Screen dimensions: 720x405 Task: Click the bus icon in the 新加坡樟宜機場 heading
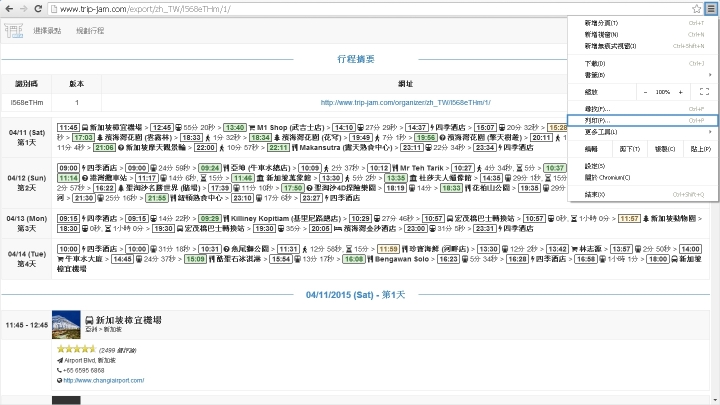coord(89,320)
